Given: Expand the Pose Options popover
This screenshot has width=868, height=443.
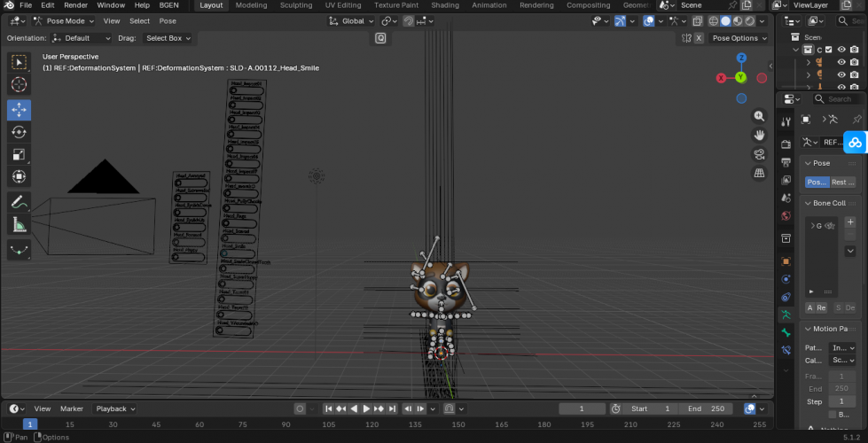Looking at the screenshot, I should click(x=739, y=38).
